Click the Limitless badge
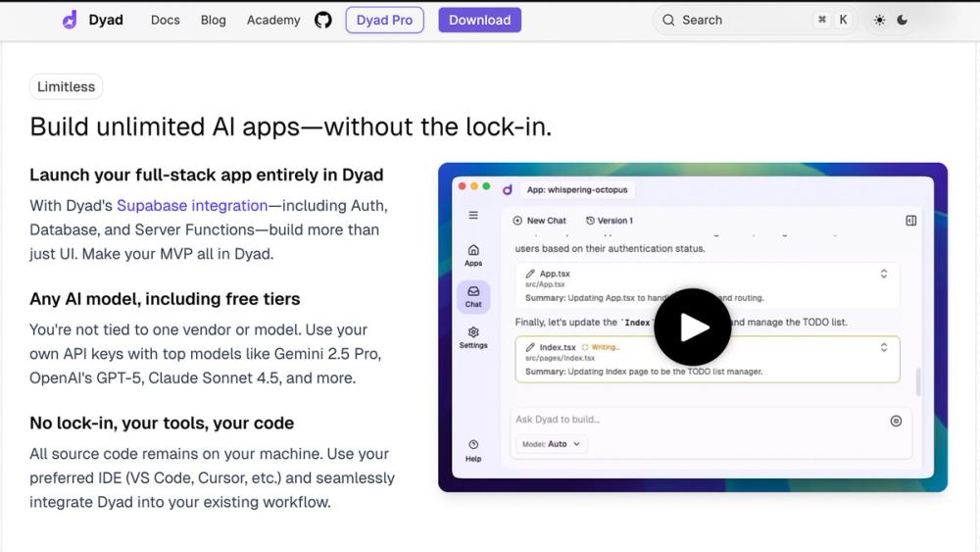This screenshot has height=552, width=980. (66, 87)
